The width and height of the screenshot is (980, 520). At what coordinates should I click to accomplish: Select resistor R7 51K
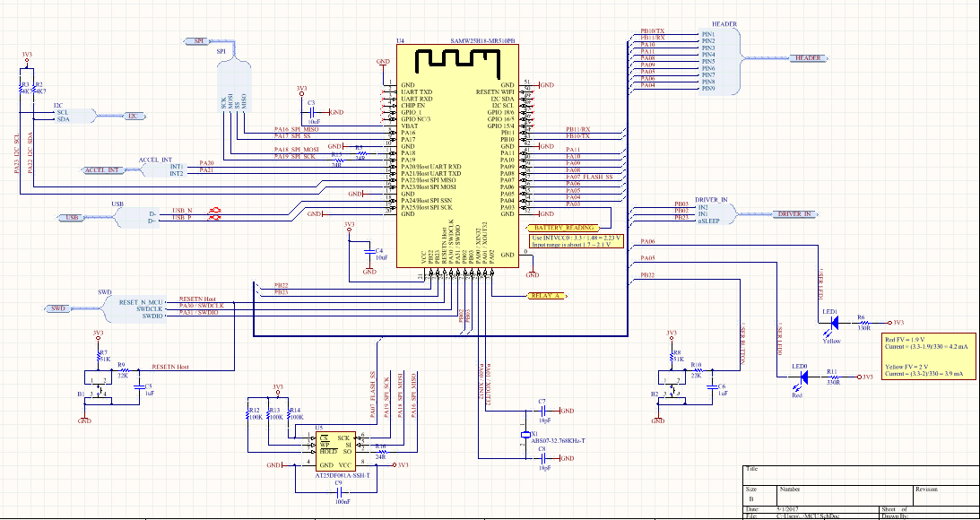pyautogui.click(x=99, y=357)
